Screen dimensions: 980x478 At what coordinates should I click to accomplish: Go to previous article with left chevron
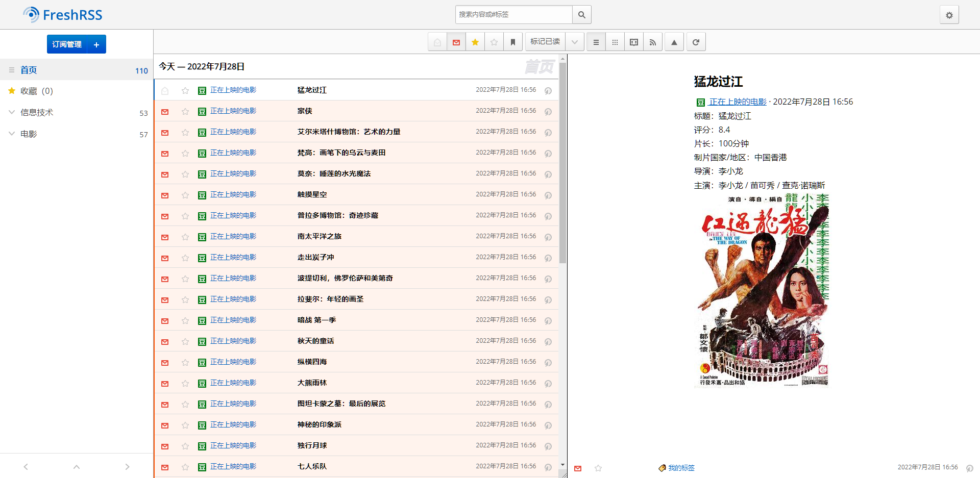click(26, 467)
